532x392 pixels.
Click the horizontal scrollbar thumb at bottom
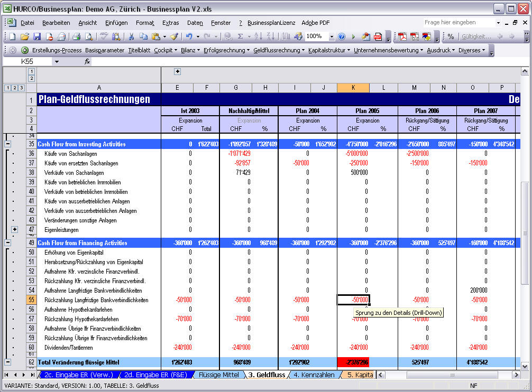[452, 375]
